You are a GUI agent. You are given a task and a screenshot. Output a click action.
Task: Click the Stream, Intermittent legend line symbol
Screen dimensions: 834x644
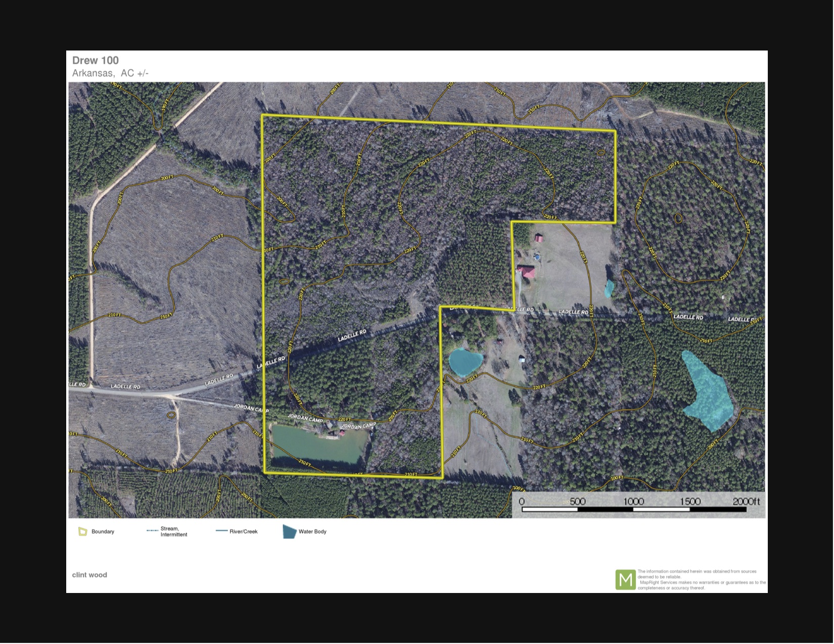point(152,531)
